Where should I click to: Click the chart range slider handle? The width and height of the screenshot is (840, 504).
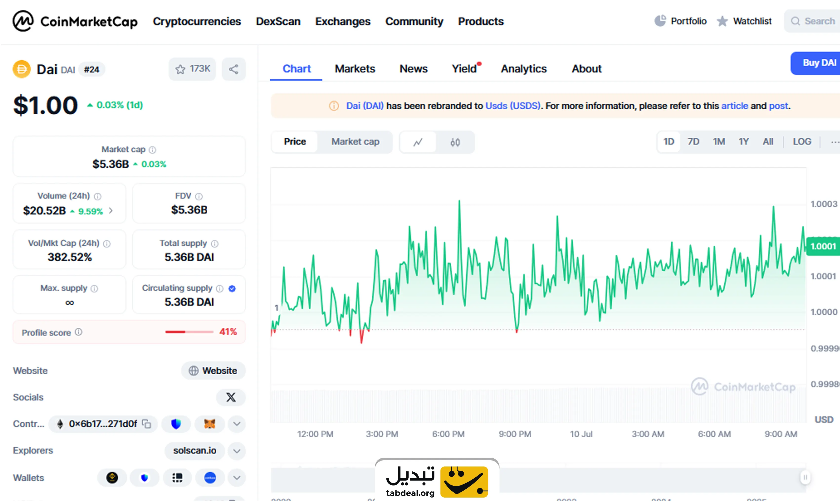(805, 477)
